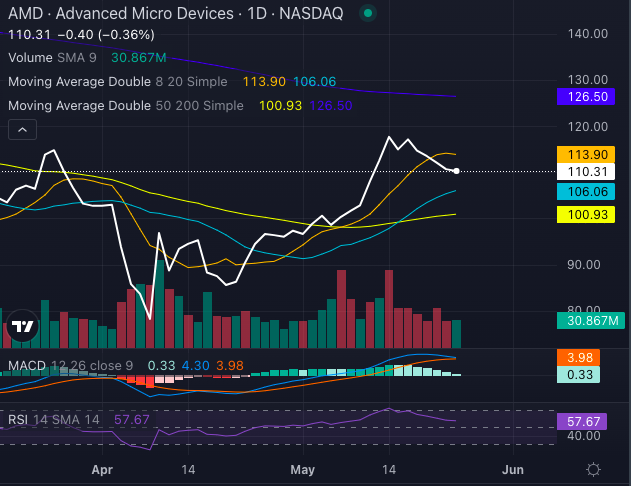Click the RSI 14 SMA 14 label
631x486 pixels.
(x=54, y=420)
